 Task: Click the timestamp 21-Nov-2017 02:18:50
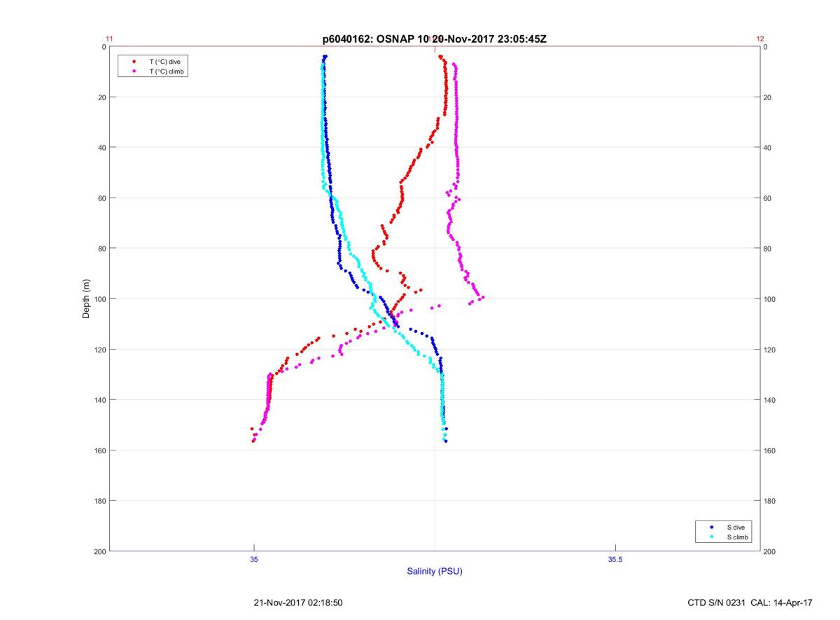pyautogui.click(x=298, y=602)
